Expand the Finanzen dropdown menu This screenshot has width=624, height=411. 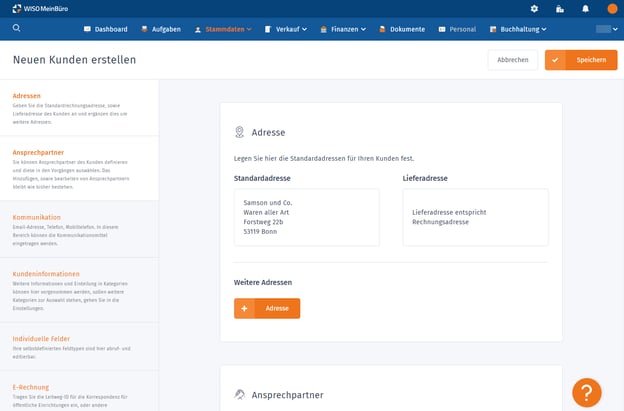343,30
